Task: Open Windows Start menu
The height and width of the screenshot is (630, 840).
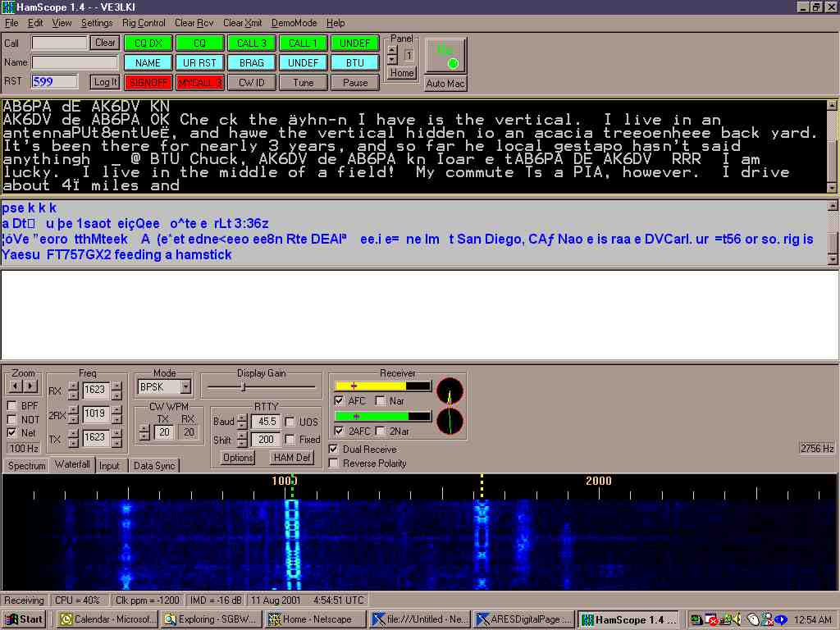Action: (x=25, y=619)
